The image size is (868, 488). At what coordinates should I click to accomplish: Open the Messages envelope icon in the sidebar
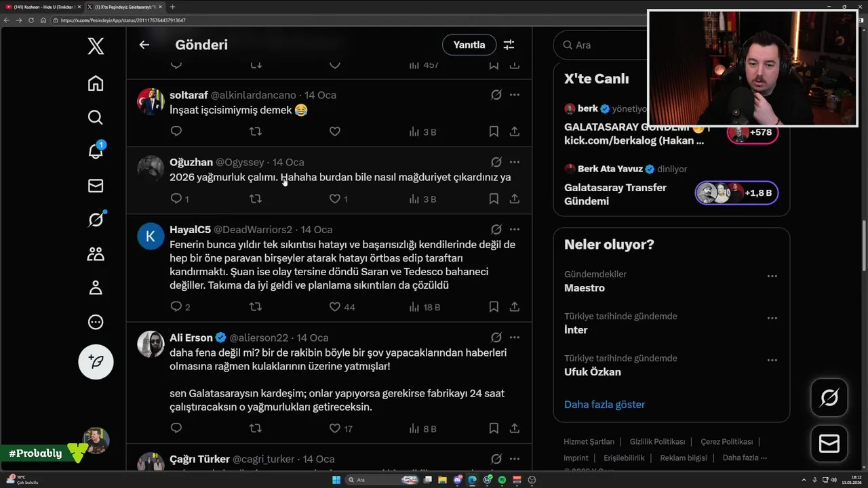click(x=96, y=185)
